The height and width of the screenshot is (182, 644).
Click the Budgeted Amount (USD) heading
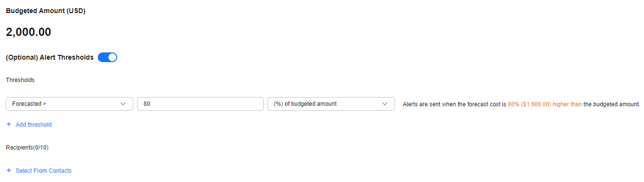click(46, 11)
